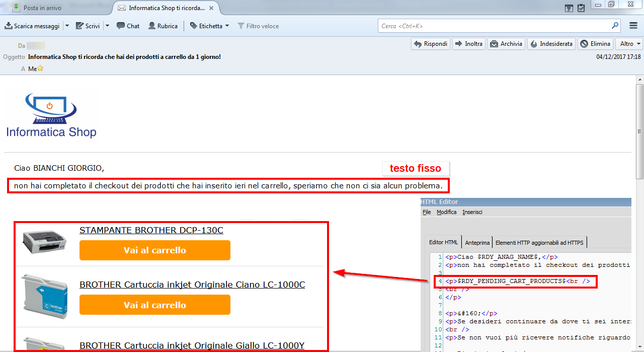Image resolution: width=644 pixels, height=352 pixels.
Task: Expand the Scrivi dropdown arrow
Action: click(x=107, y=26)
